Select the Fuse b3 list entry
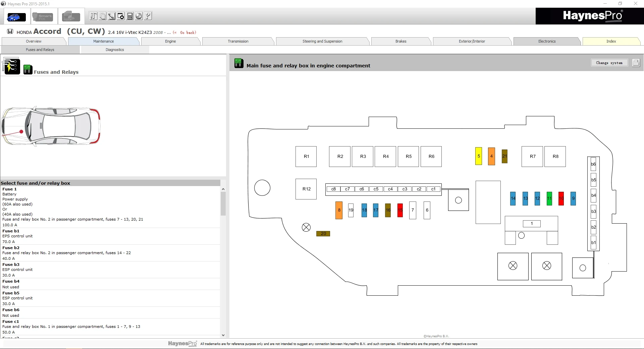 click(x=110, y=270)
